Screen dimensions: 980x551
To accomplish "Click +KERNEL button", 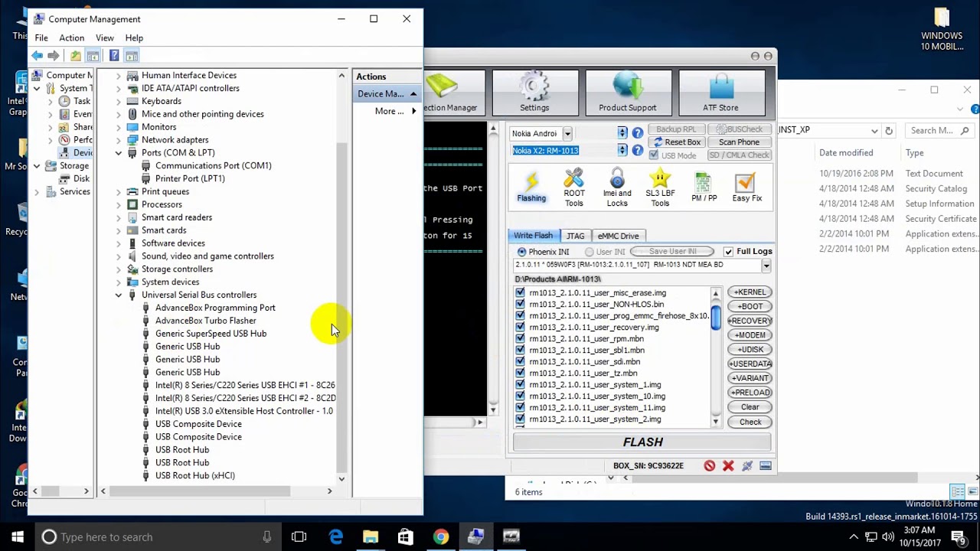I will [x=750, y=292].
